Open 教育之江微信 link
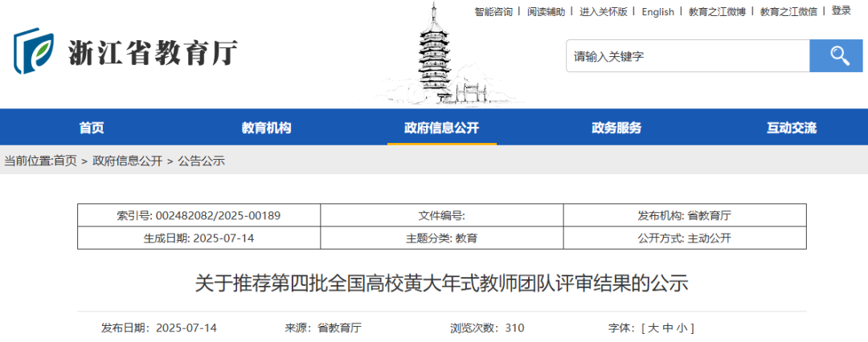The width and height of the screenshot is (868, 342). coord(788,11)
